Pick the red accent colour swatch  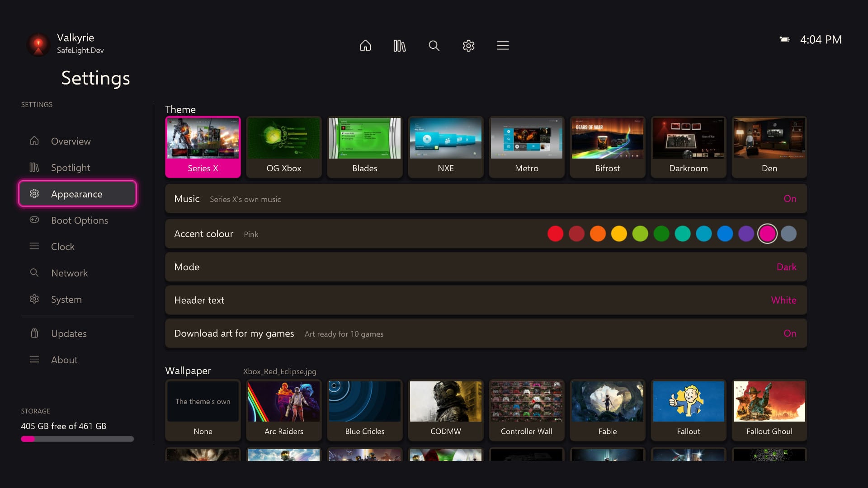point(555,234)
